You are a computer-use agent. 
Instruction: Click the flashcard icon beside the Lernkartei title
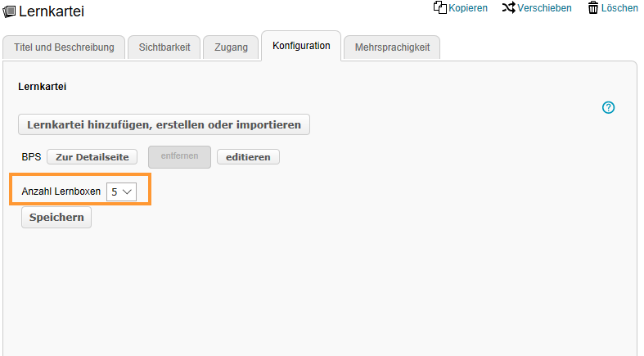pos(10,11)
